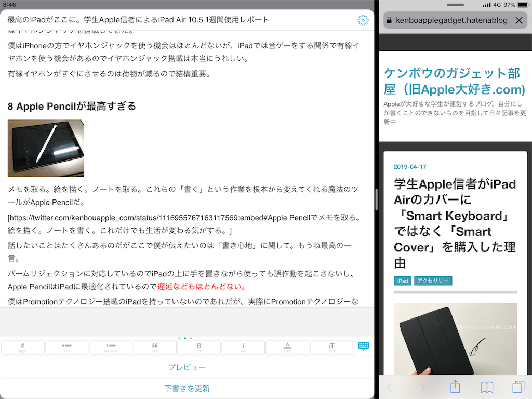Open article 学生Apple信者がiPad Airのカバーに
This screenshot has height=399, width=532.
click(455, 223)
